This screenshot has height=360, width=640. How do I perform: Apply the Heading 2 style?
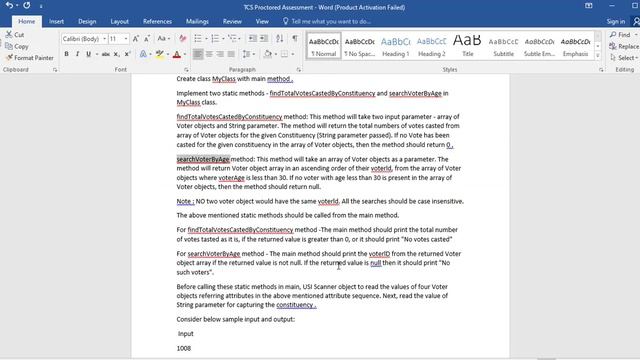pos(431,46)
